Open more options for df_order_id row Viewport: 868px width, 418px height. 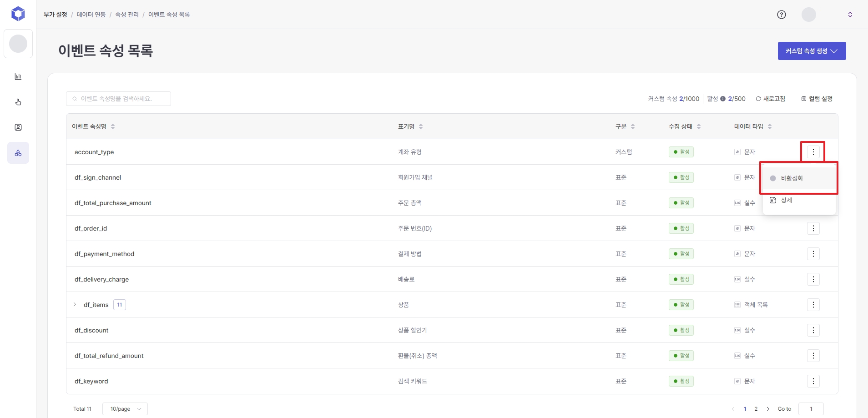coord(813,228)
